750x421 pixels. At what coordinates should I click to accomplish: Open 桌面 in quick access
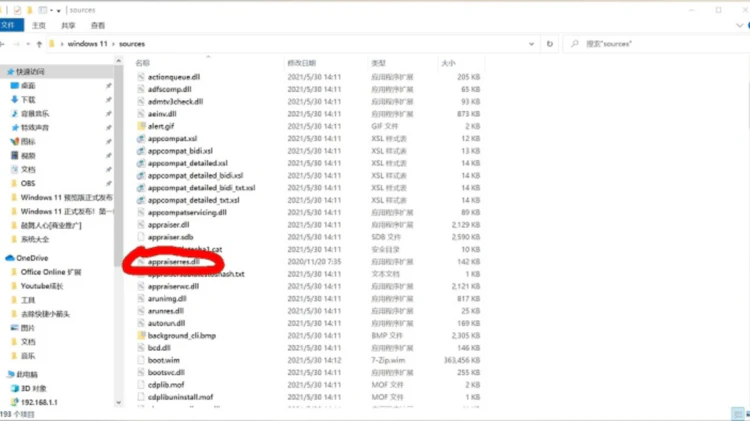coord(28,86)
